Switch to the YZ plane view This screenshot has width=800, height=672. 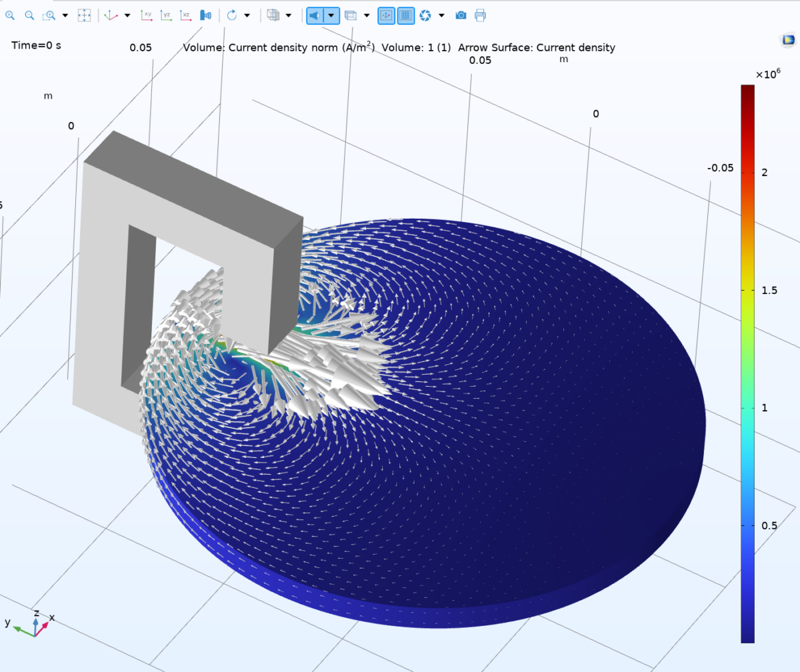(x=166, y=15)
